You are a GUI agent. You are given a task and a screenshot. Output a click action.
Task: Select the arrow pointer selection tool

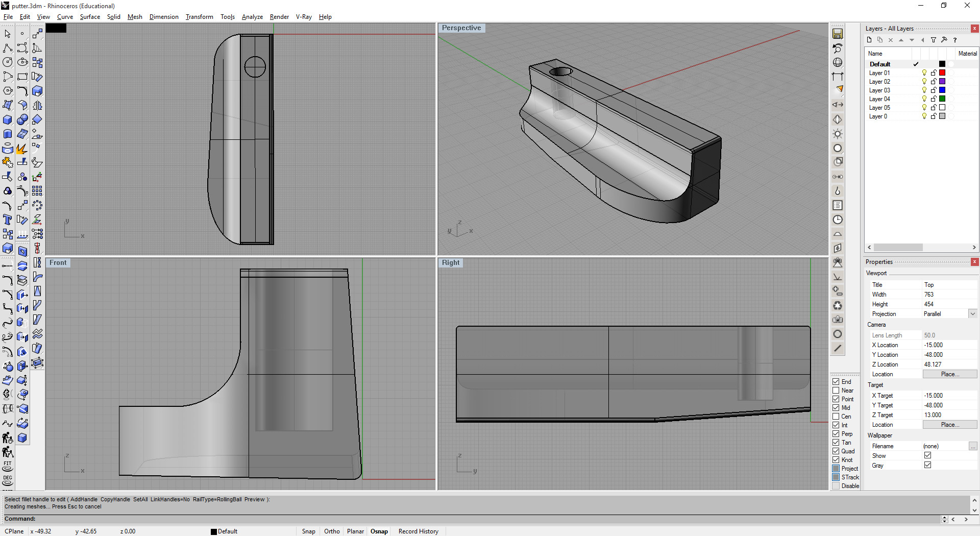click(8, 34)
